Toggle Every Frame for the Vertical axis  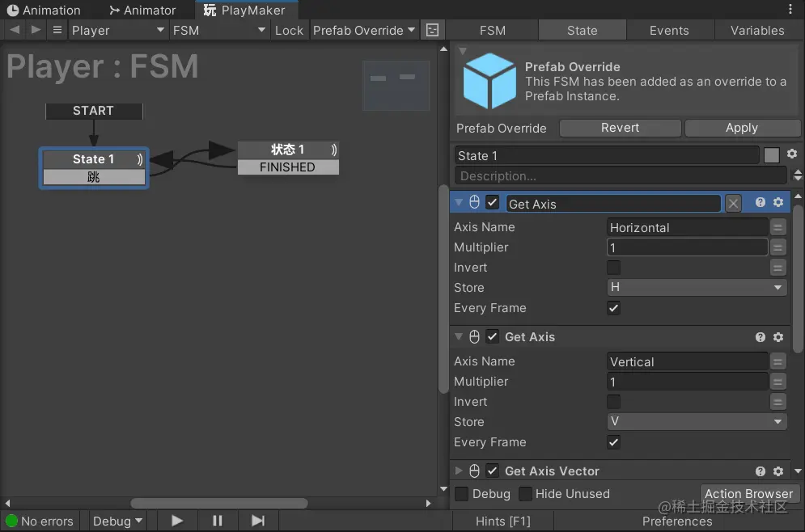coord(613,443)
